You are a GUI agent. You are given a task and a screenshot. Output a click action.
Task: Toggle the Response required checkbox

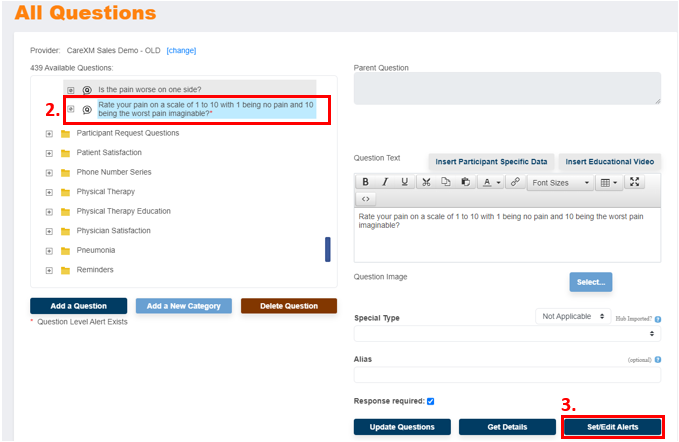click(430, 401)
